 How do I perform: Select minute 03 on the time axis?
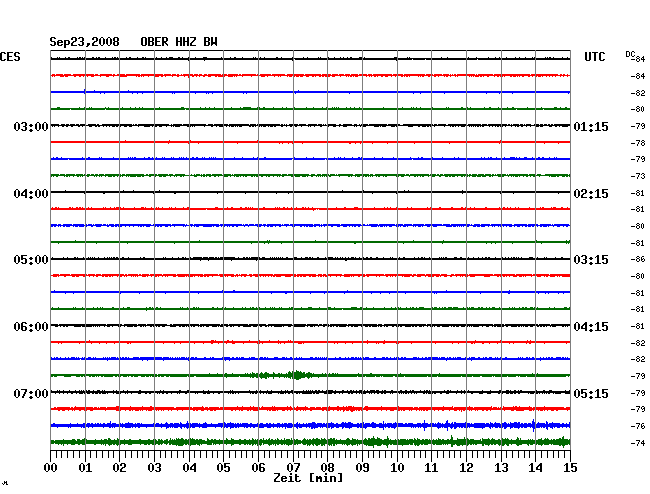tap(154, 468)
